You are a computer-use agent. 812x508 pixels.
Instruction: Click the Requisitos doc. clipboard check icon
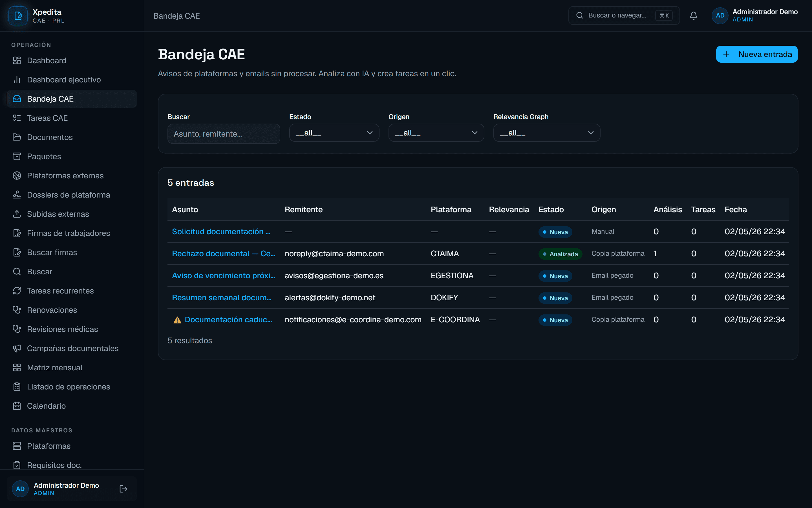[17, 465]
